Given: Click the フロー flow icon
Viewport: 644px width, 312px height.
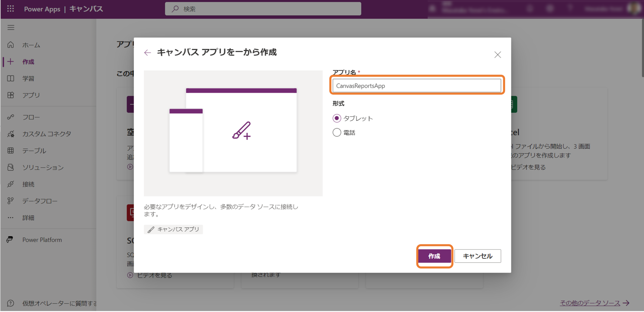Looking at the screenshot, I should (11, 117).
